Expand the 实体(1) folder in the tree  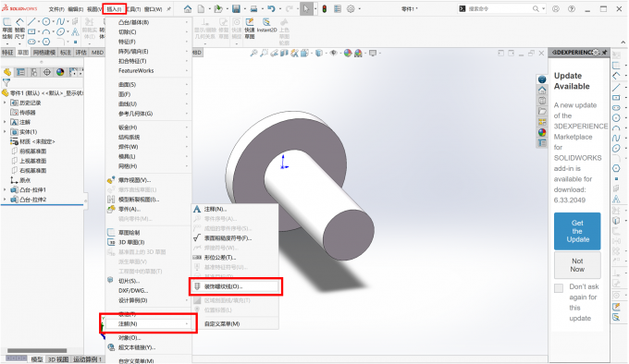tap(5, 132)
